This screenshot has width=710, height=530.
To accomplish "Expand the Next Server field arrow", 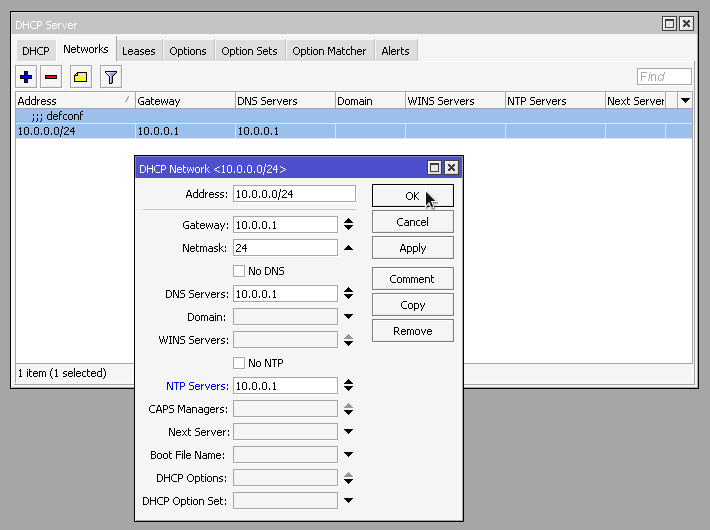I will click(348, 432).
